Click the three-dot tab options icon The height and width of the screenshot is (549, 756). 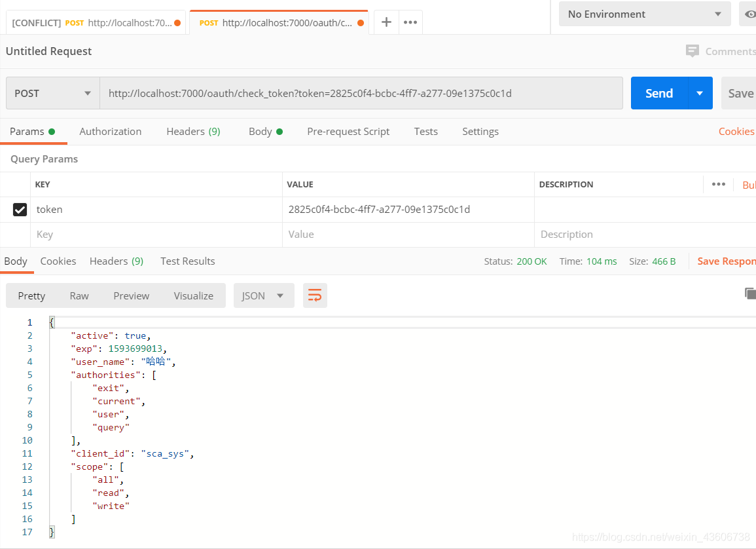(410, 22)
